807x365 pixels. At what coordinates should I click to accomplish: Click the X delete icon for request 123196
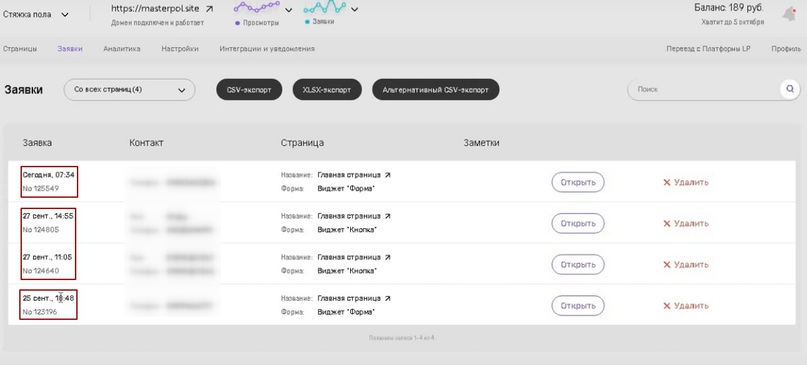click(x=666, y=306)
